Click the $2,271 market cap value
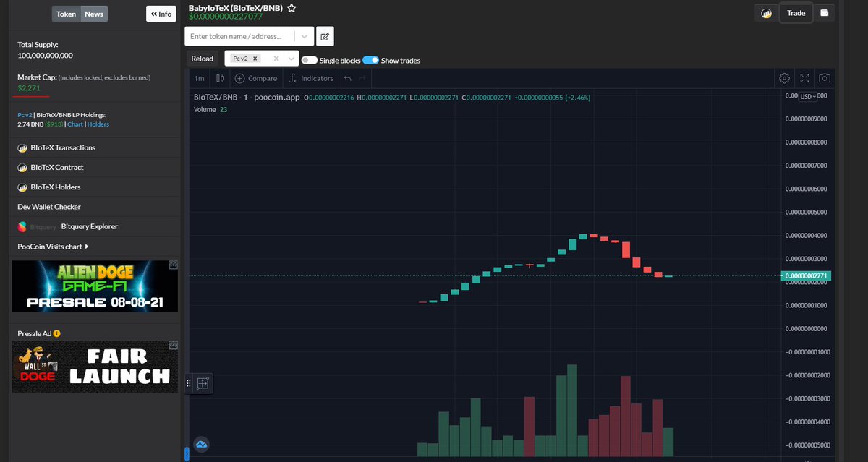Image resolution: width=868 pixels, height=462 pixels. [x=29, y=87]
